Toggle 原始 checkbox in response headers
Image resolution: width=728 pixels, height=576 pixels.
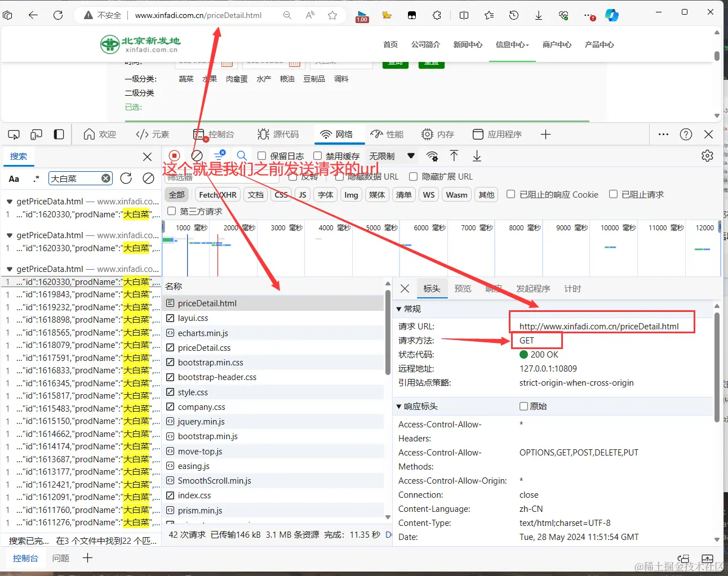pos(523,406)
